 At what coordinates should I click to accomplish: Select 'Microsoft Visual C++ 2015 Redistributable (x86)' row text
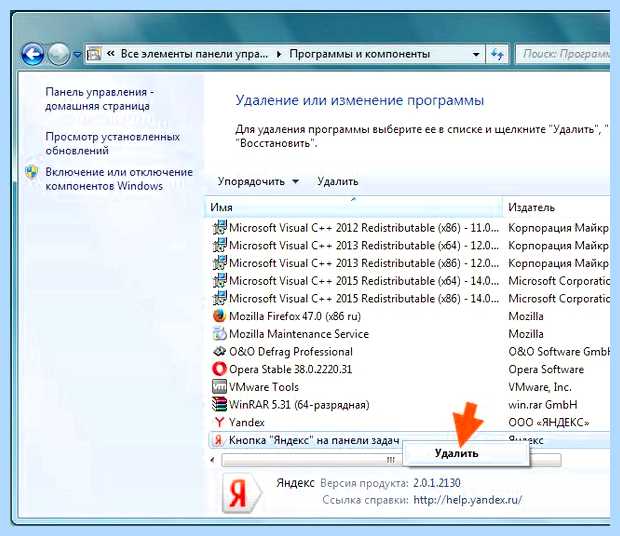coord(364,298)
